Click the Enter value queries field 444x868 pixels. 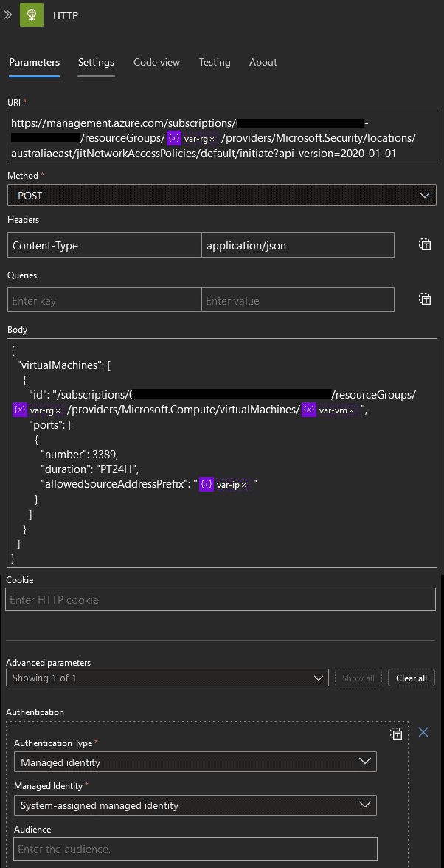point(298,300)
